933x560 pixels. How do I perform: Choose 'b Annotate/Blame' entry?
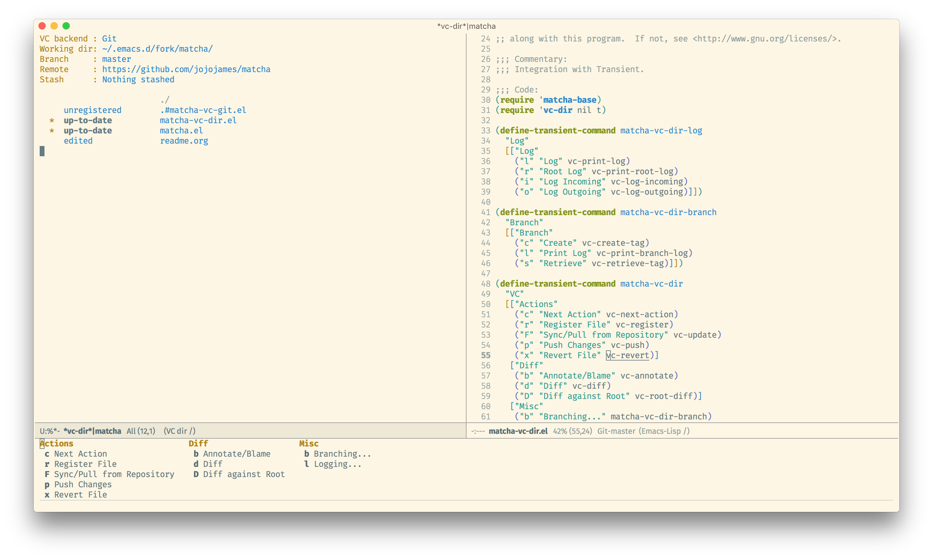(x=232, y=454)
